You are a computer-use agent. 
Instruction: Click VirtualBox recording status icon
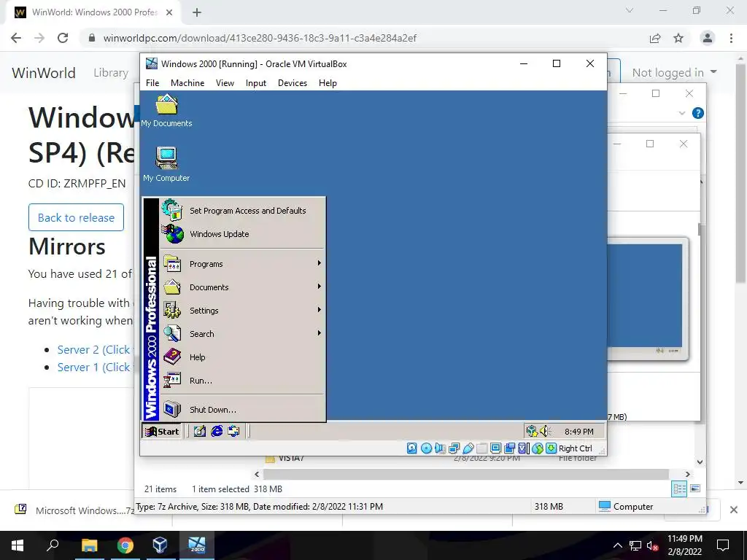pos(510,448)
